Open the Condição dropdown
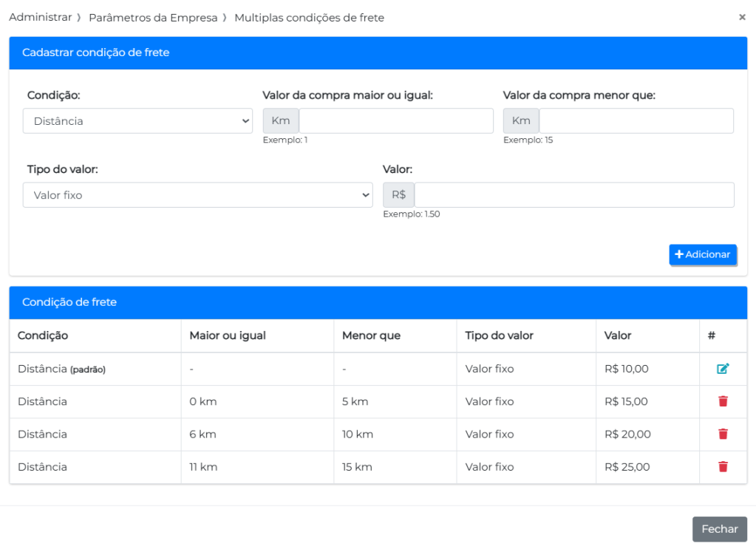 tap(137, 121)
